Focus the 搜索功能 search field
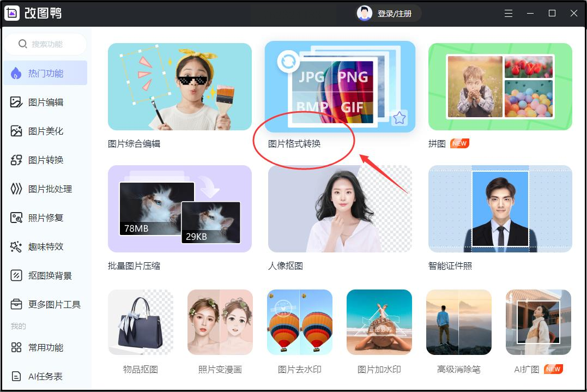 pyautogui.click(x=46, y=44)
